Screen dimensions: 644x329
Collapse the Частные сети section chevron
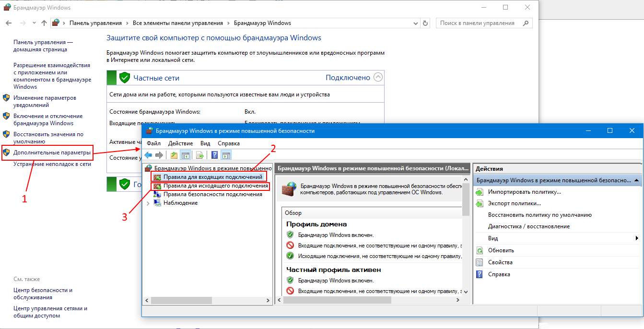click(x=378, y=77)
